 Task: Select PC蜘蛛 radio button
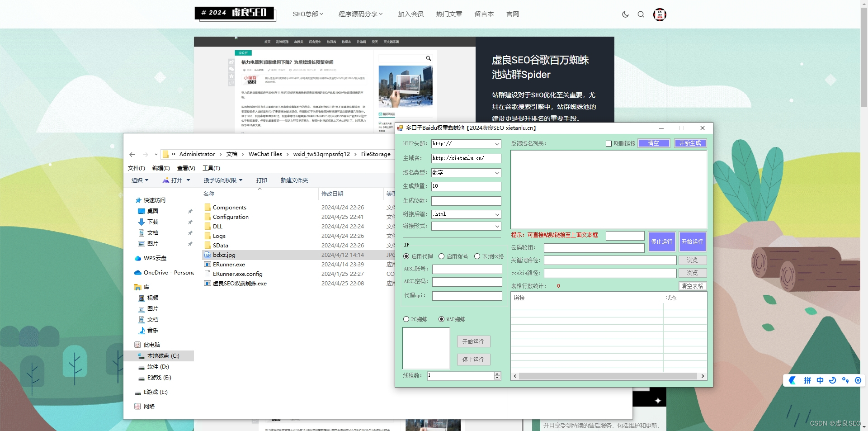coord(406,319)
